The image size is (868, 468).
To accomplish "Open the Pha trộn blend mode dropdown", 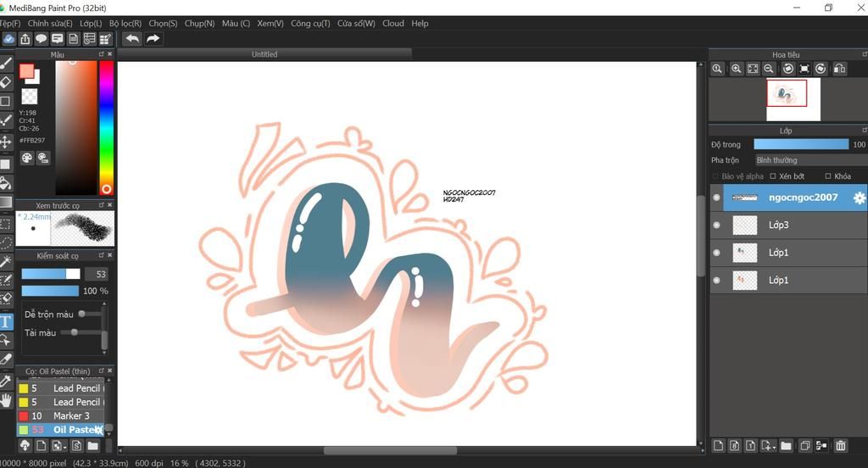I will (x=810, y=160).
